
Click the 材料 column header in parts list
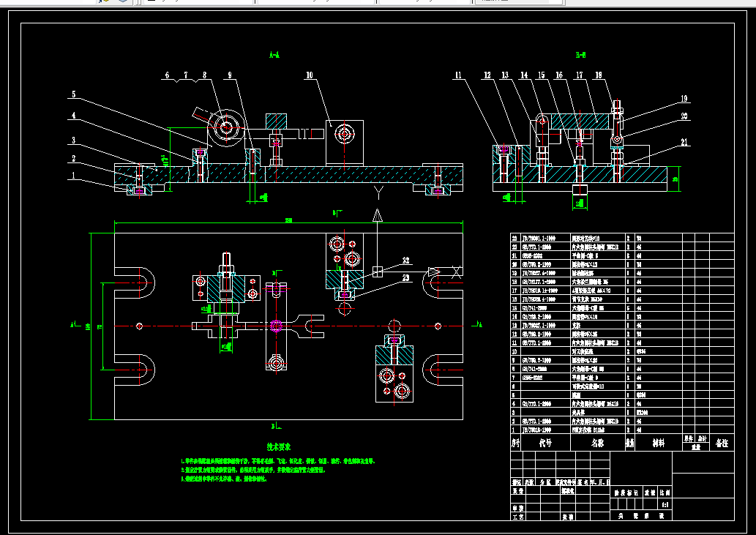coord(658,443)
